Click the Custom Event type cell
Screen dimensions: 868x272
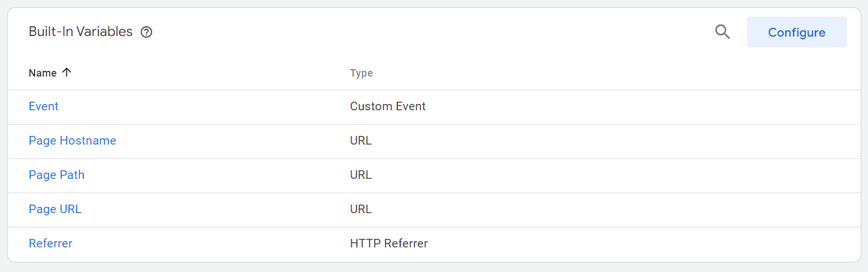[388, 106]
